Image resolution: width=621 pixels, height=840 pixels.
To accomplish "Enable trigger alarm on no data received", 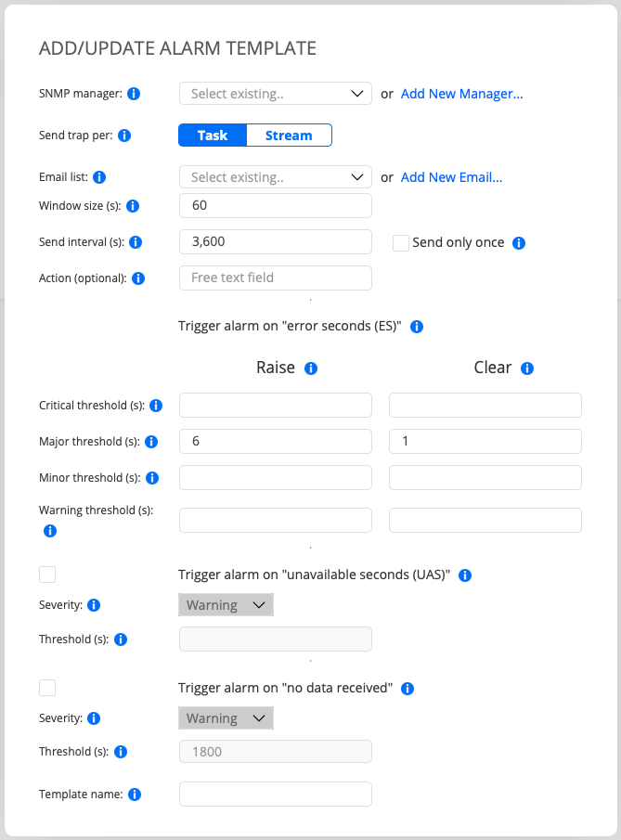I will (47, 688).
